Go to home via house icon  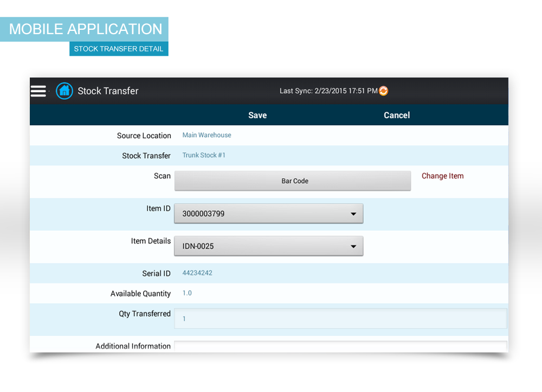click(x=64, y=91)
